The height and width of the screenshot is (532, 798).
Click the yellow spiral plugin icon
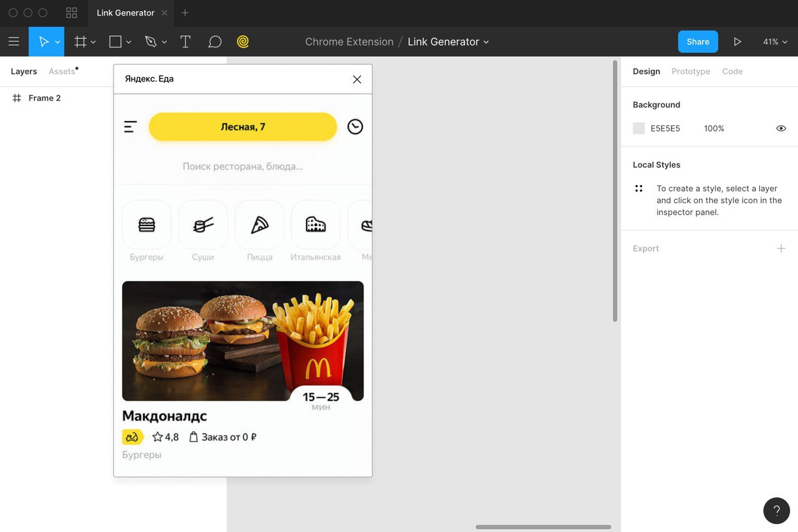(x=243, y=42)
